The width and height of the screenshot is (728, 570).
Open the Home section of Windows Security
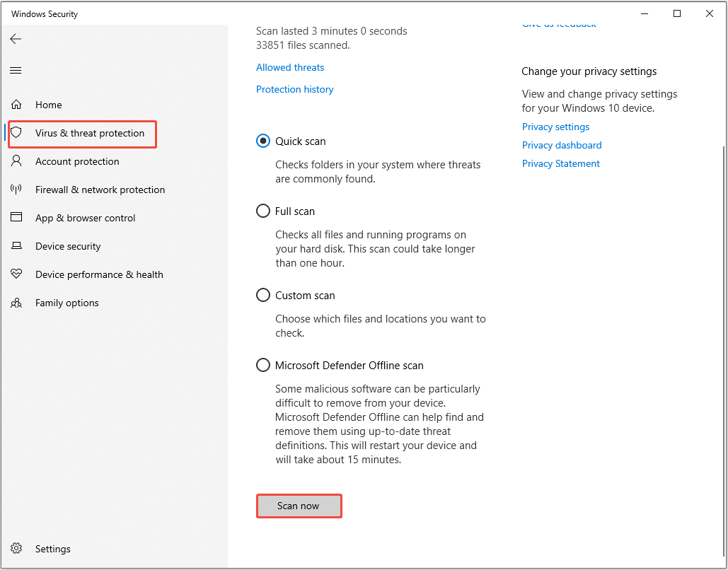point(48,104)
